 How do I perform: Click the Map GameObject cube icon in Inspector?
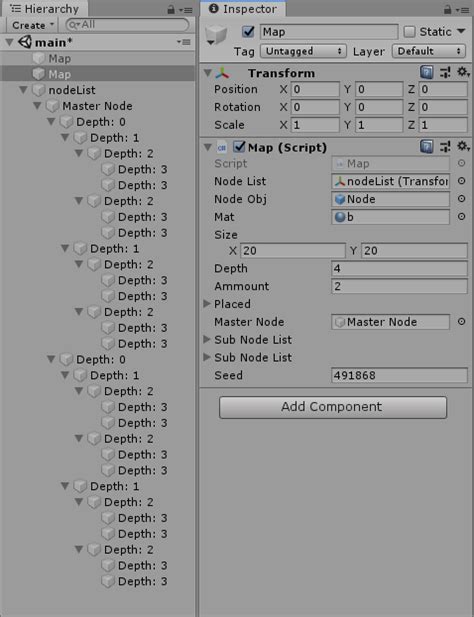(216, 35)
